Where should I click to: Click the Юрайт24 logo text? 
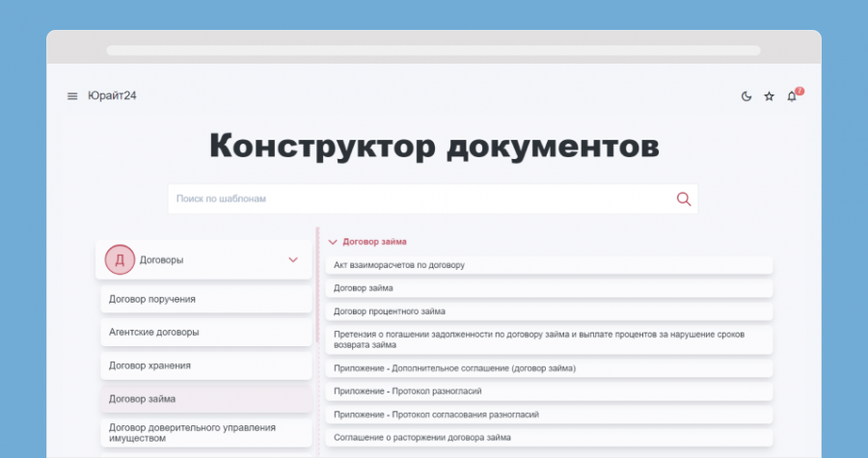tap(112, 95)
